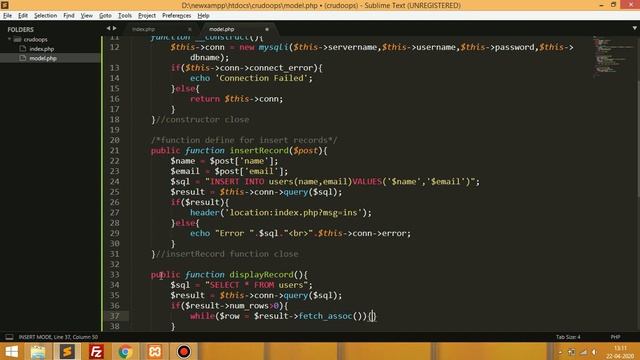Open the View menu
Screen dimensions: 640x360
click(87, 16)
